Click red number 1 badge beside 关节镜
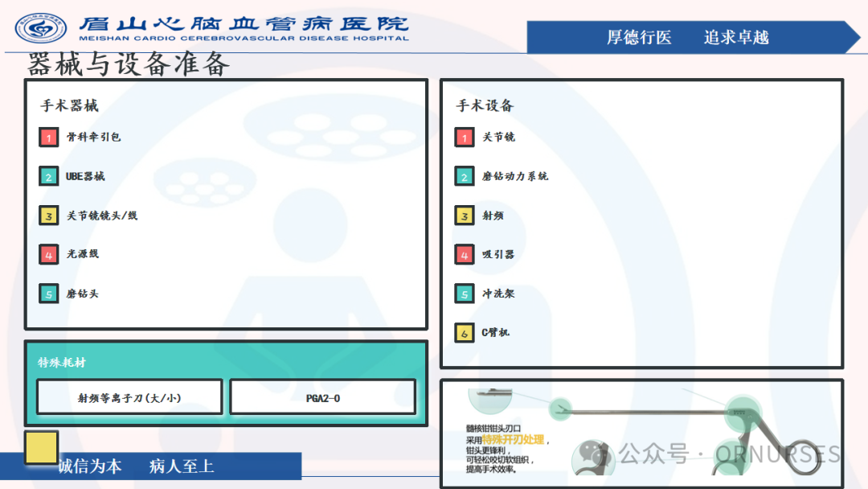Image resolution: width=868 pixels, height=489 pixels. 465,138
